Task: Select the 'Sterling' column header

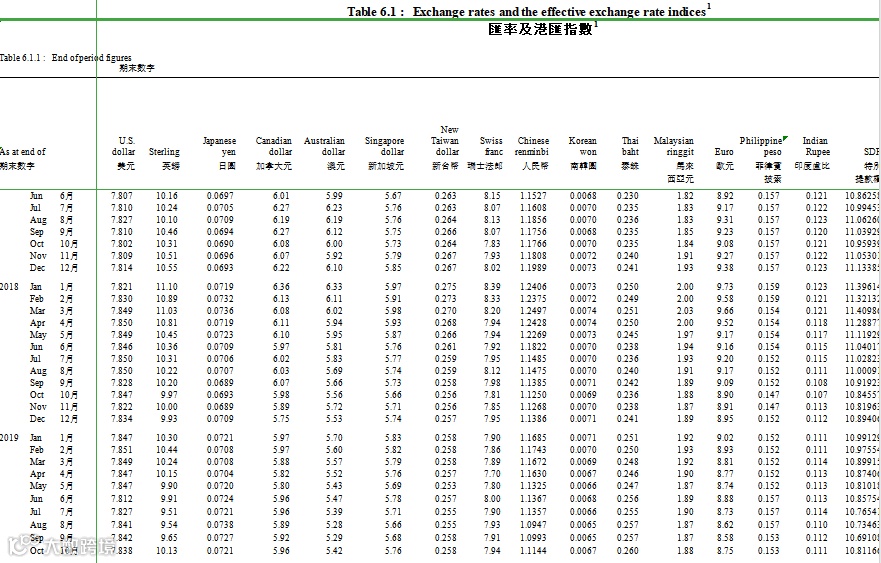Action: coord(164,152)
